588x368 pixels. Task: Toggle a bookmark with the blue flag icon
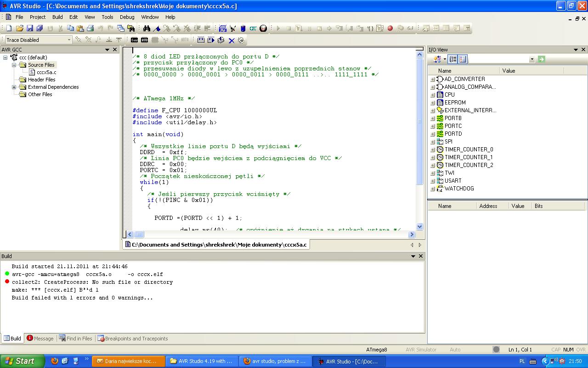click(x=157, y=28)
